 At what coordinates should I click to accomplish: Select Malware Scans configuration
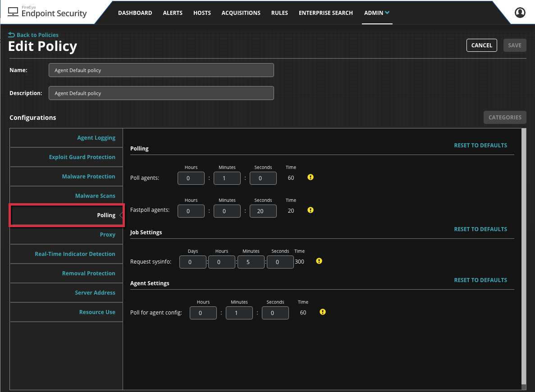(66, 196)
